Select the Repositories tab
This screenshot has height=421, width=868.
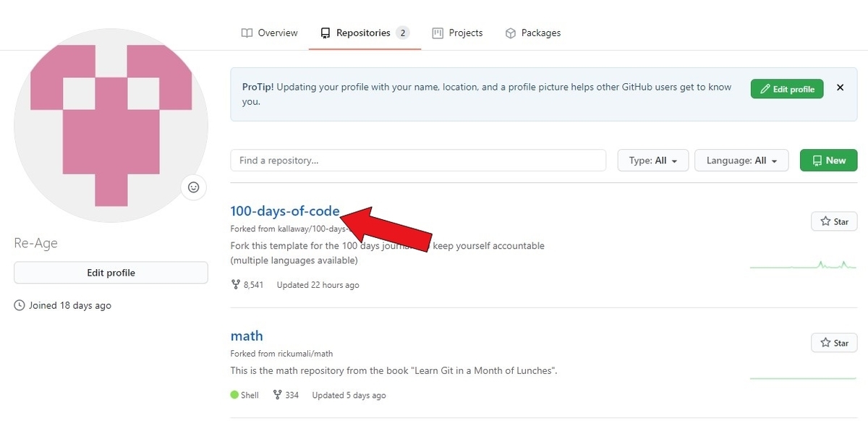coord(365,33)
